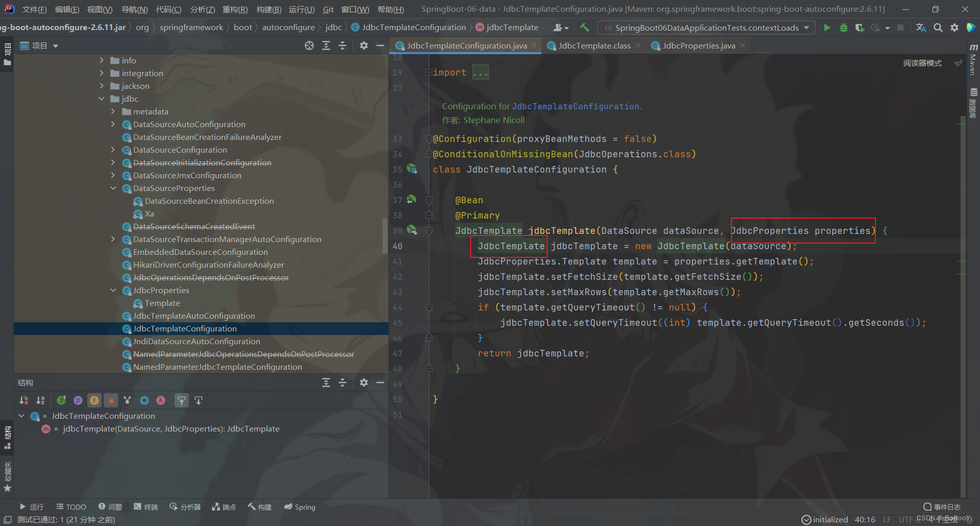Collapse JdbcTemplateConfiguration in structure panel
Image resolution: width=980 pixels, height=526 pixels.
pyautogui.click(x=21, y=416)
